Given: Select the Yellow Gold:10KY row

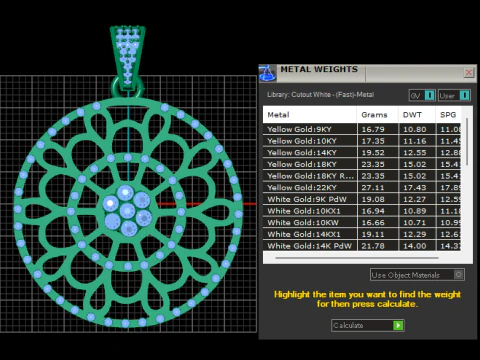Looking at the screenshot, I should 362,141.
